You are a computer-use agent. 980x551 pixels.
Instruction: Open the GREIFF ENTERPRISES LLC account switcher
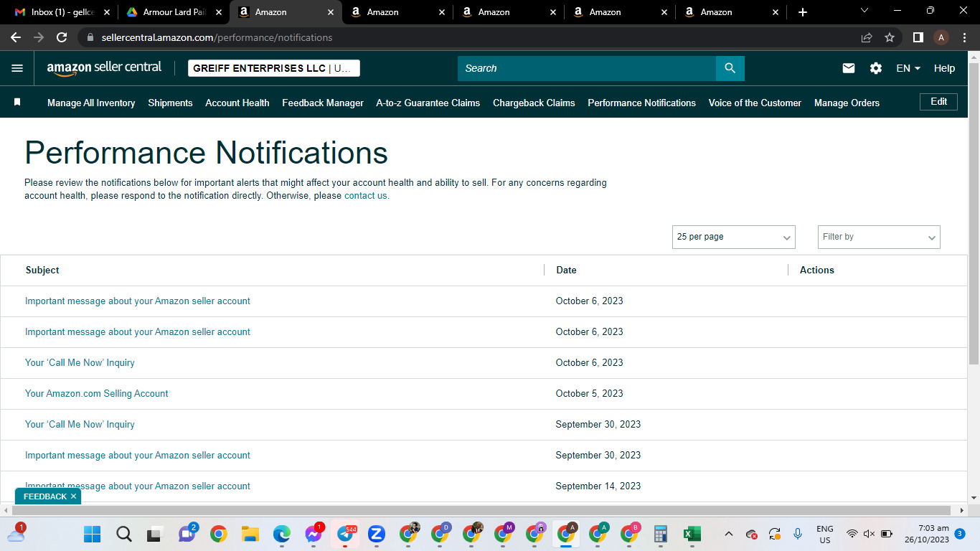(x=274, y=68)
